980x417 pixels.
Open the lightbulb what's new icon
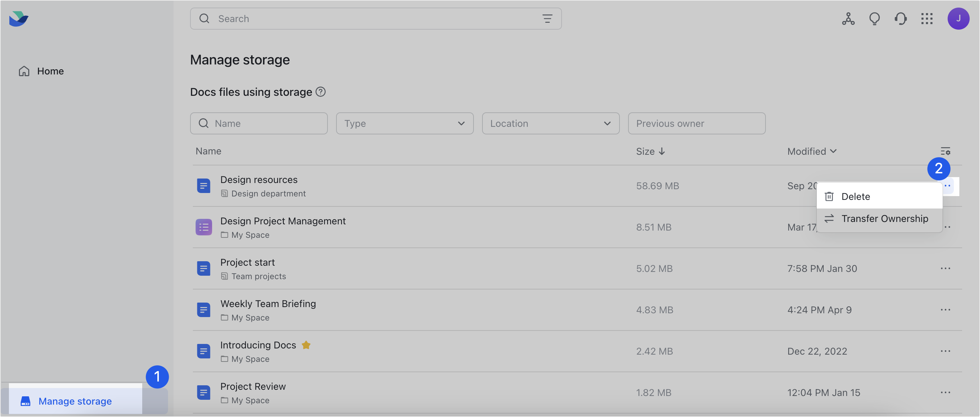point(874,18)
